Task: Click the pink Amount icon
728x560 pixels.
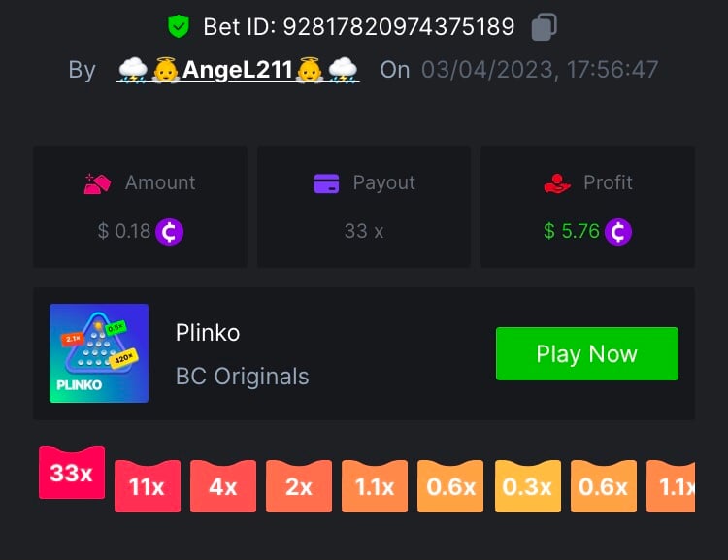Action: [97, 183]
